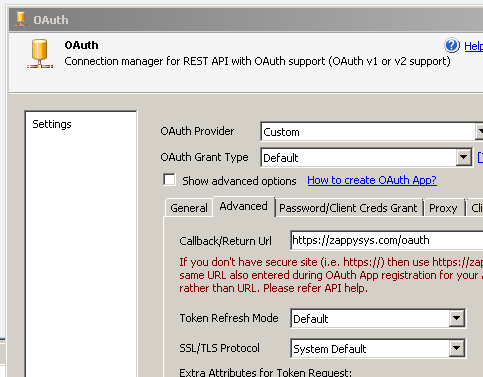Click the Extra Attributes for Token Request label
This screenshot has height=377, width=483.
coord(265,372)
